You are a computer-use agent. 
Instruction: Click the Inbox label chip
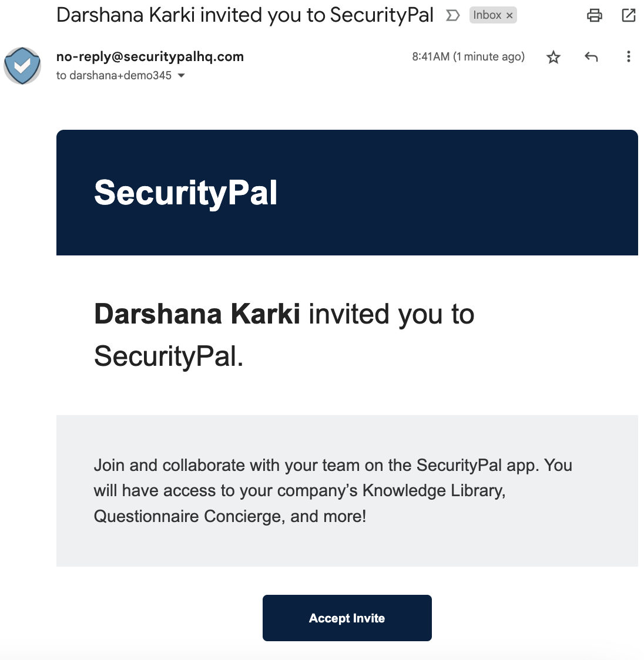pos(487,15)
